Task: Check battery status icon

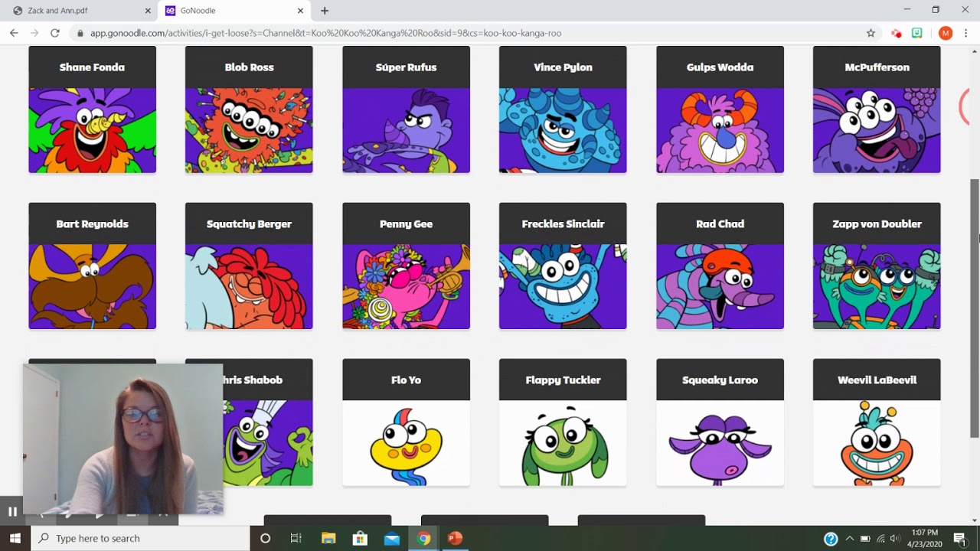Action: (865, 539)
